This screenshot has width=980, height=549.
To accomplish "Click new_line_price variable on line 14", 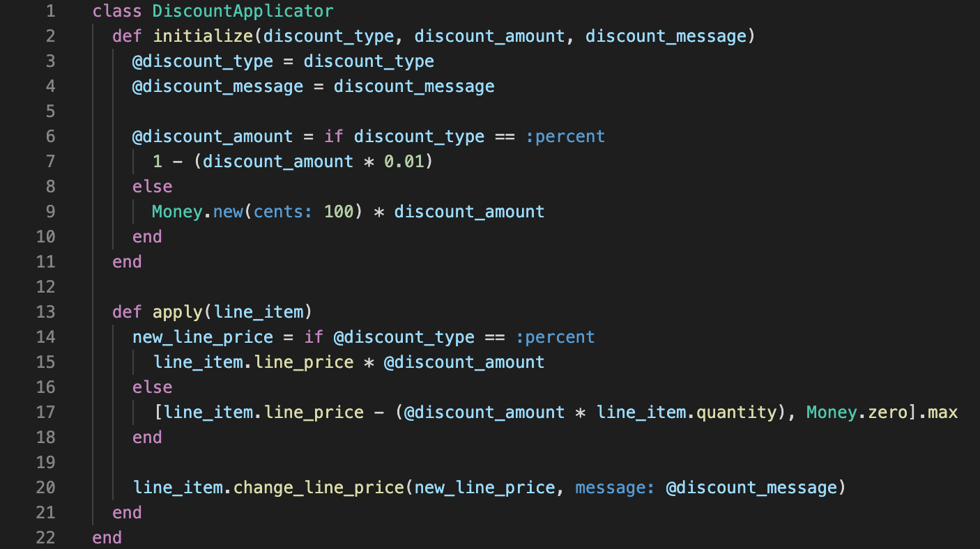I will click(x=203, y=337).
